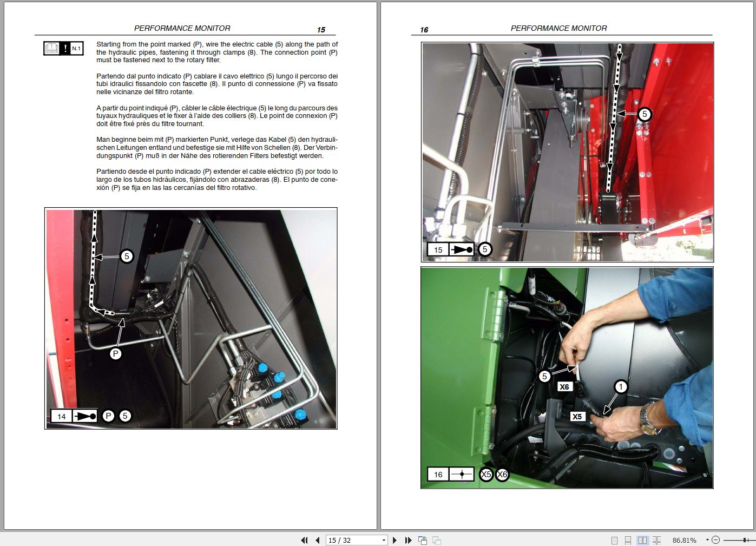The width and height of the screenshot is (756, 546).
Task: Jump to the first page icon
Action: pos(304,540)
